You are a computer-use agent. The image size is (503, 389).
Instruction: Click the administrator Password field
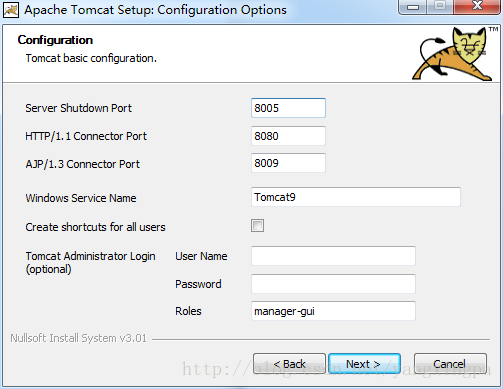click(333, 284)
